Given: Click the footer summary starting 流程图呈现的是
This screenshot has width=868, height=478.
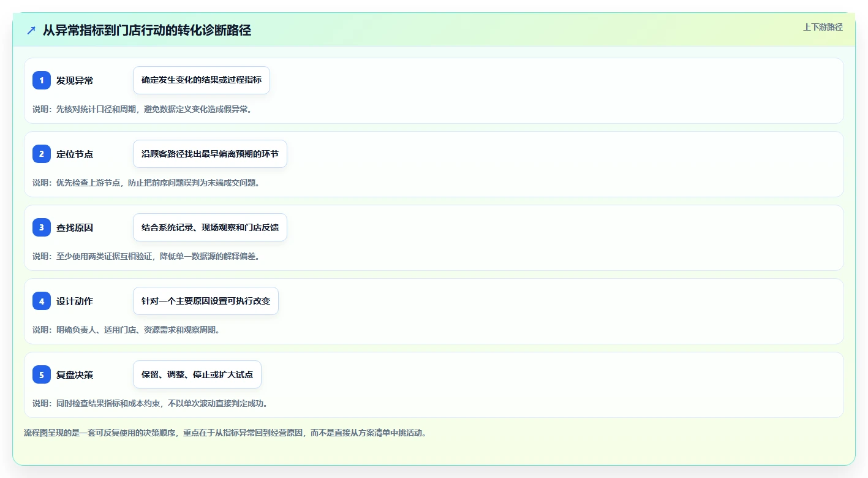Looking at the screenshot, I should point(225,433).
